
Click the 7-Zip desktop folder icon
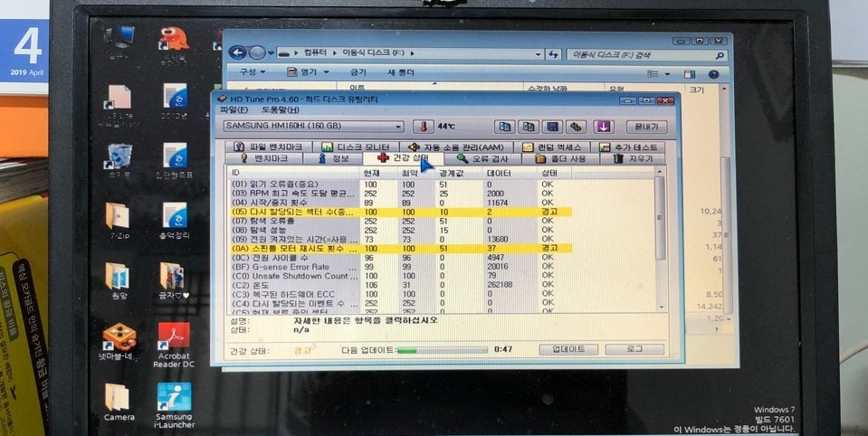pos(119,220)
